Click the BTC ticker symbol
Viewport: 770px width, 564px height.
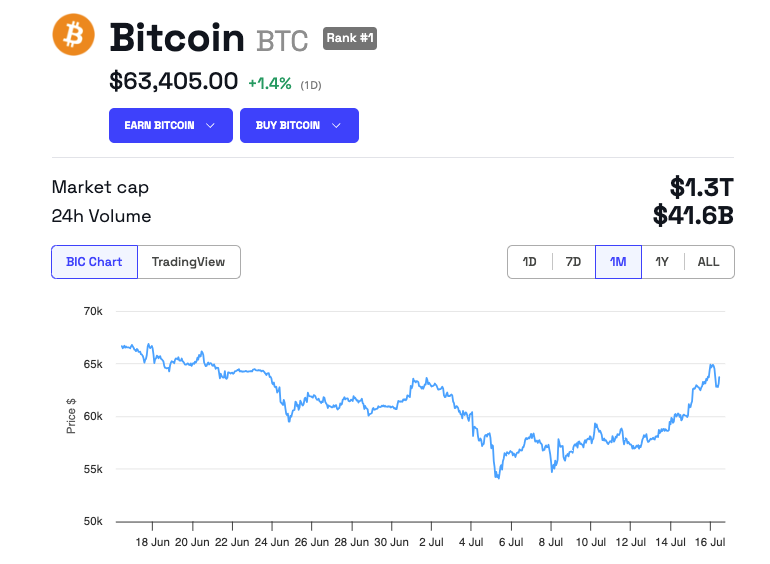pyautogui.click(x=284, y=40)
